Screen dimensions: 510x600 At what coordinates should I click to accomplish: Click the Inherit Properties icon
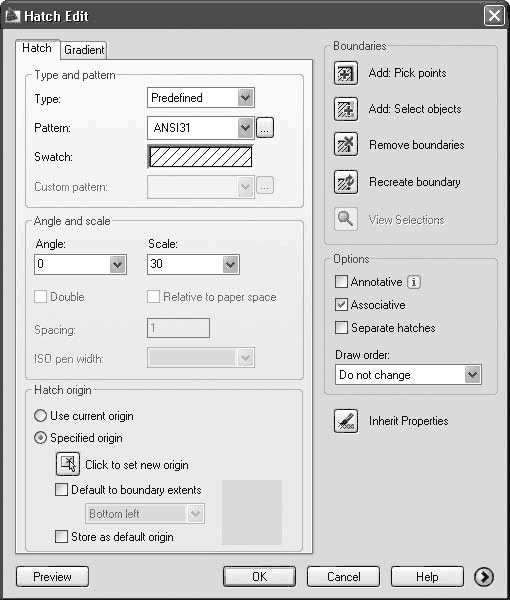[346, 421]
